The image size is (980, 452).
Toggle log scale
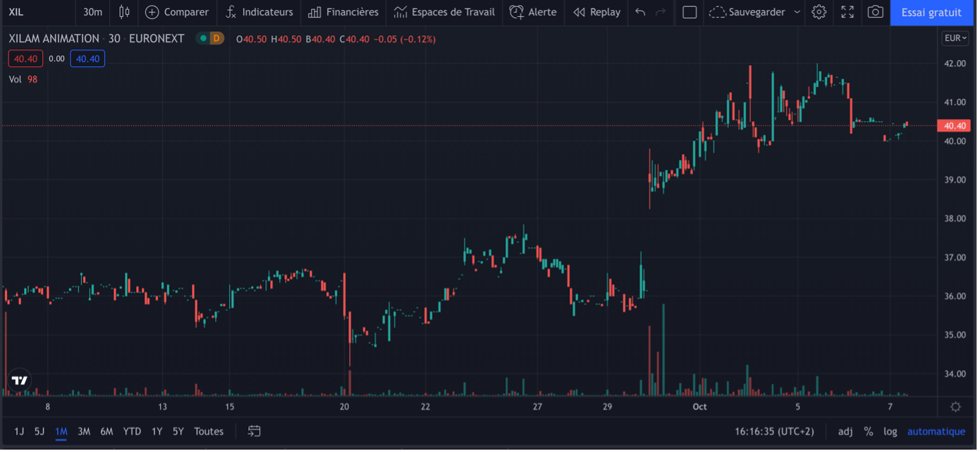tap(890, 432)
